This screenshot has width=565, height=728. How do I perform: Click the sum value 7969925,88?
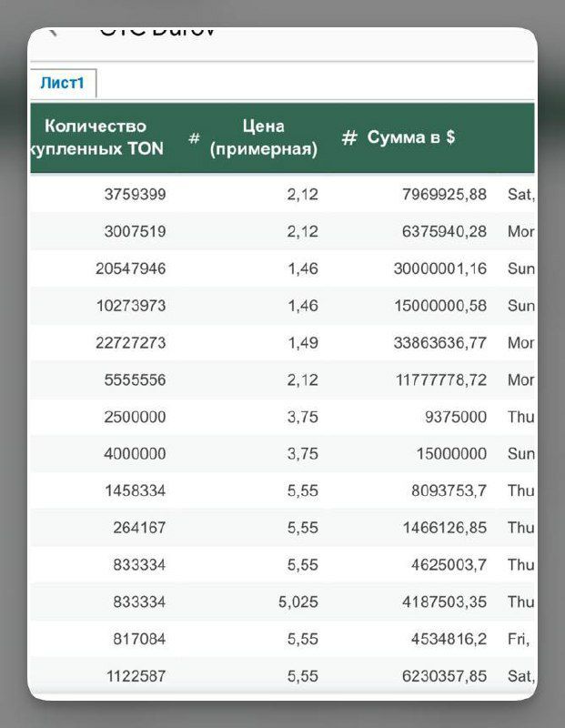(444, 194)
